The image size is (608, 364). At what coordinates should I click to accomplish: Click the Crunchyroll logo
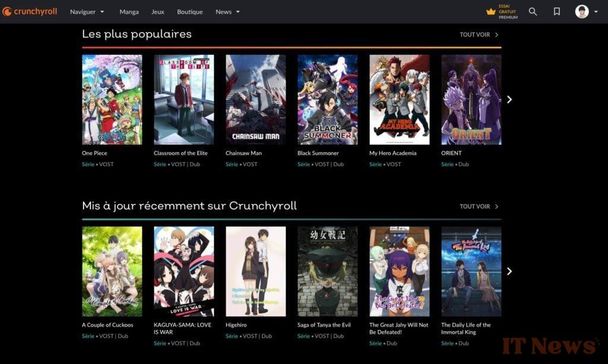30,11
